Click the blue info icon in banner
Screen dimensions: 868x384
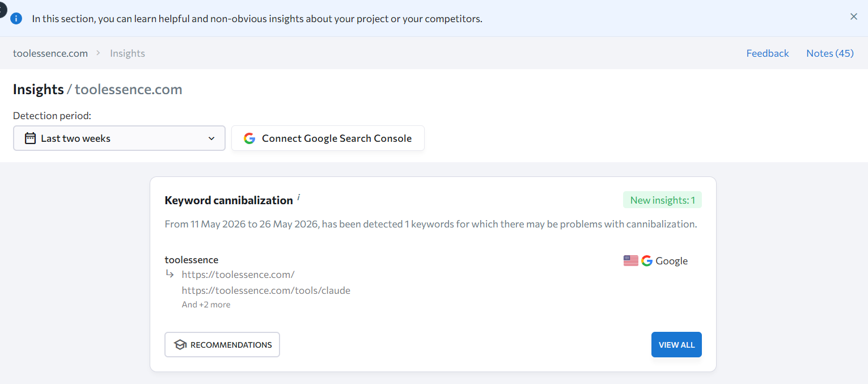(x=16, y=18)
